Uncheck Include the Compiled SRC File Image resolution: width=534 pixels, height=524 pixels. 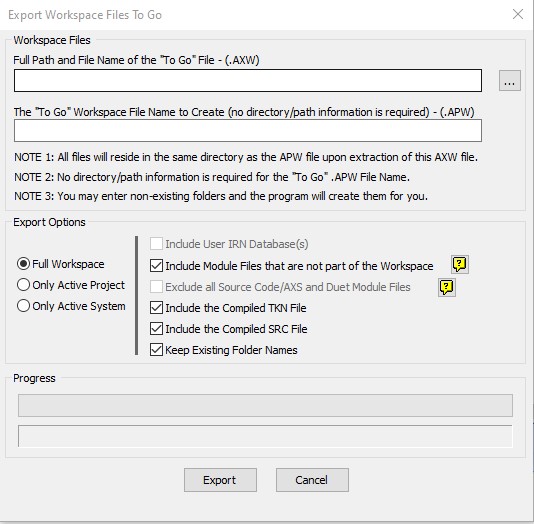coord(156,329)
